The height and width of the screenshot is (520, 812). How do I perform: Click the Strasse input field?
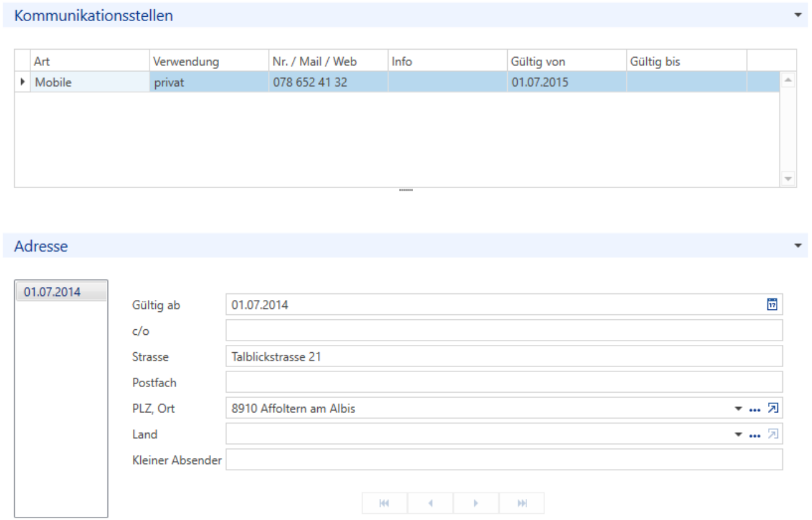pyautogui.click(x=504, y=357)
